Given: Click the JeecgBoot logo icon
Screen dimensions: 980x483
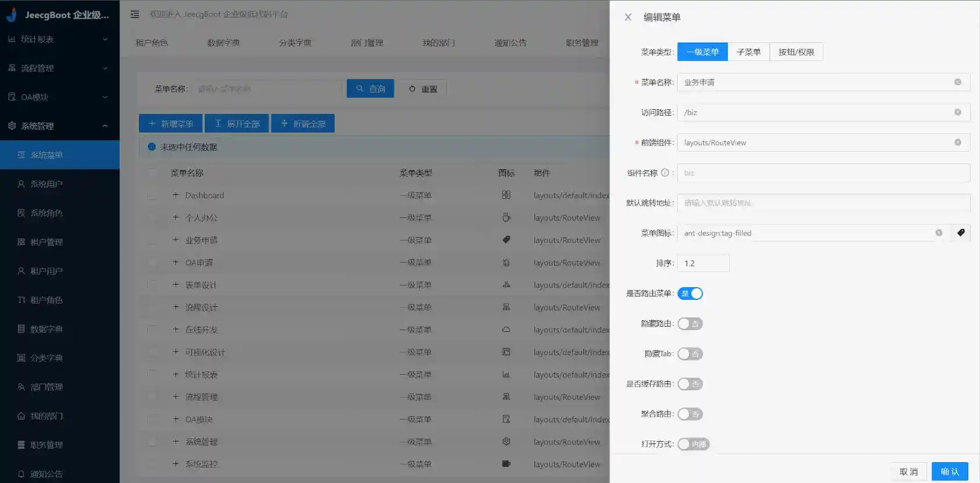Looking at the screenshot, I should (12, 15).
